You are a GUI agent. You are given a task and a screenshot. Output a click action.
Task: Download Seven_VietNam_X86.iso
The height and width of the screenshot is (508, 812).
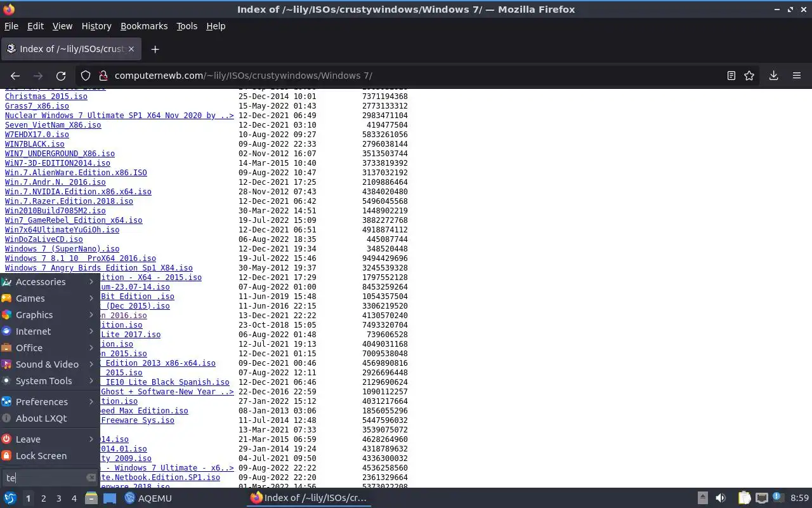tap(53, 125)
